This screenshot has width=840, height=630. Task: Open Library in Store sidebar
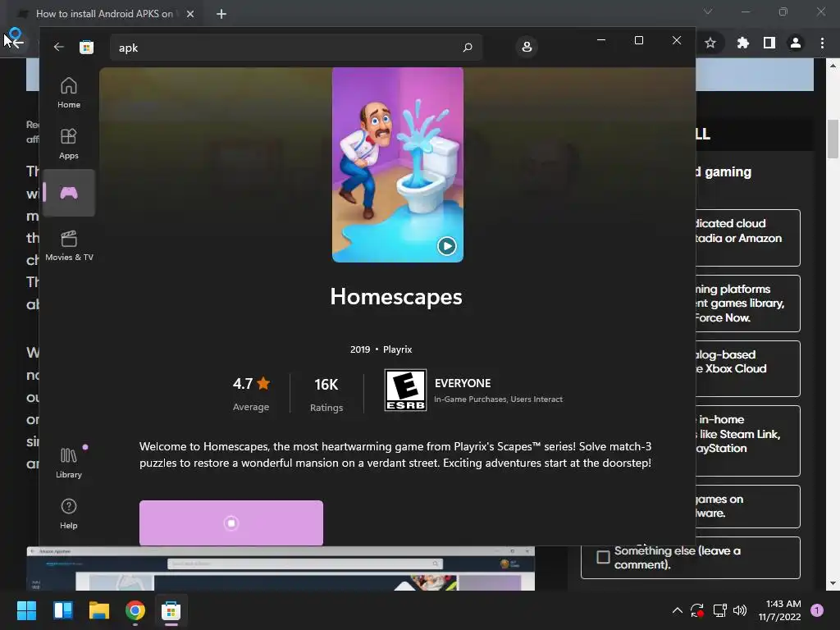(x=69, y=463)
